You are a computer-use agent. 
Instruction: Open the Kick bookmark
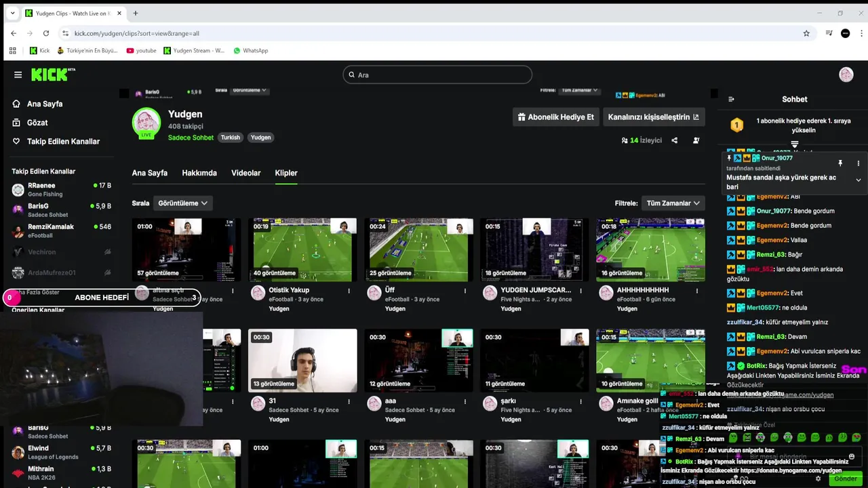pyautogui.click(x=39, y=50)
